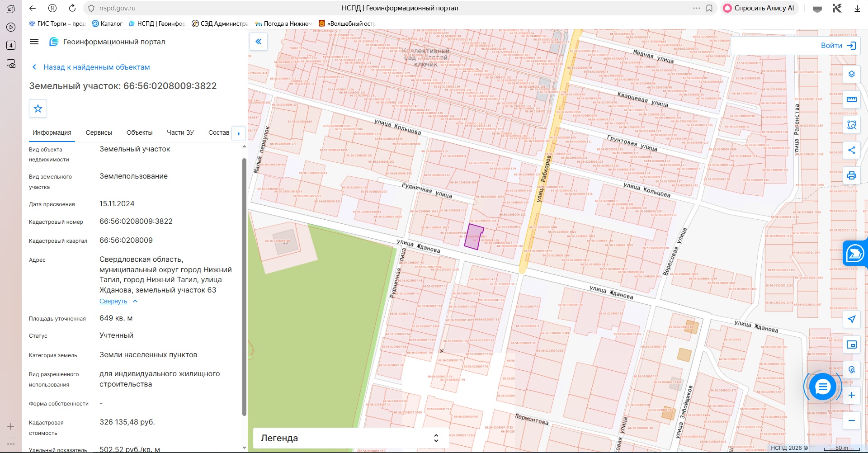Open the chat support bubble
This screenshot has height=453, width=868.
[x=822, y=387]
